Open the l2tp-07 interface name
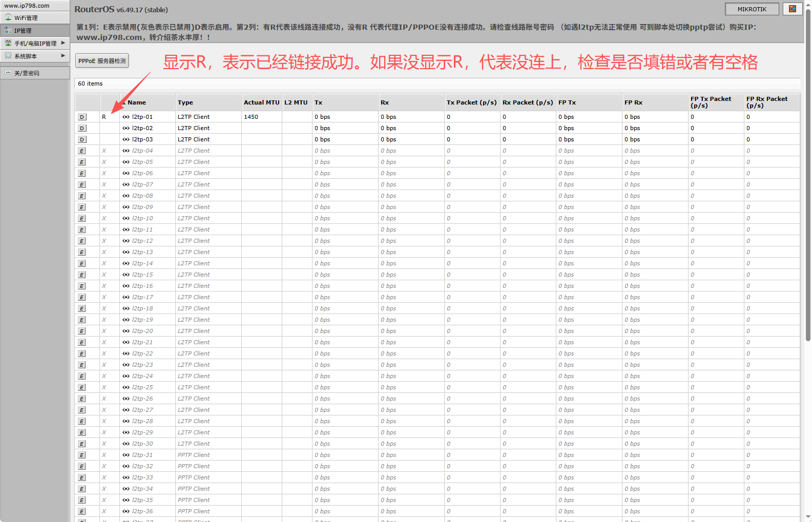812x522 pixels. (142, 184)
